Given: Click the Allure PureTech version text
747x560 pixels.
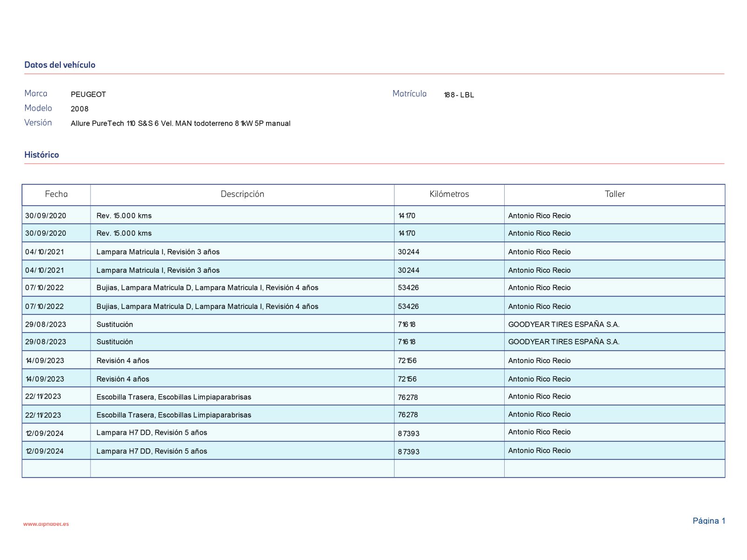Looking at the screenshot, I should (x=180, y=123).
